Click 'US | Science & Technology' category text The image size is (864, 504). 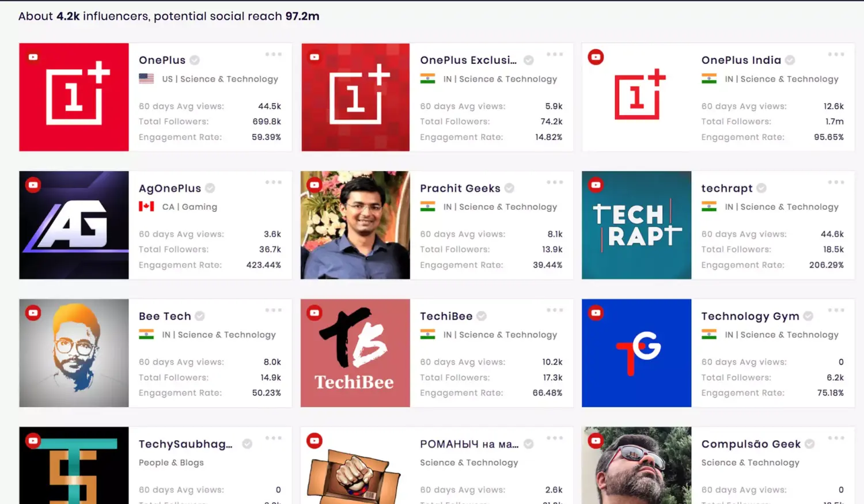pos(220,79)
